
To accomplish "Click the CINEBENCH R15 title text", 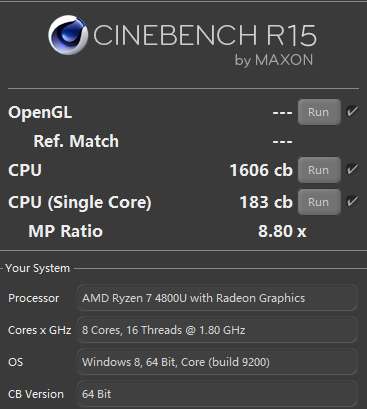I will (204, 35).
